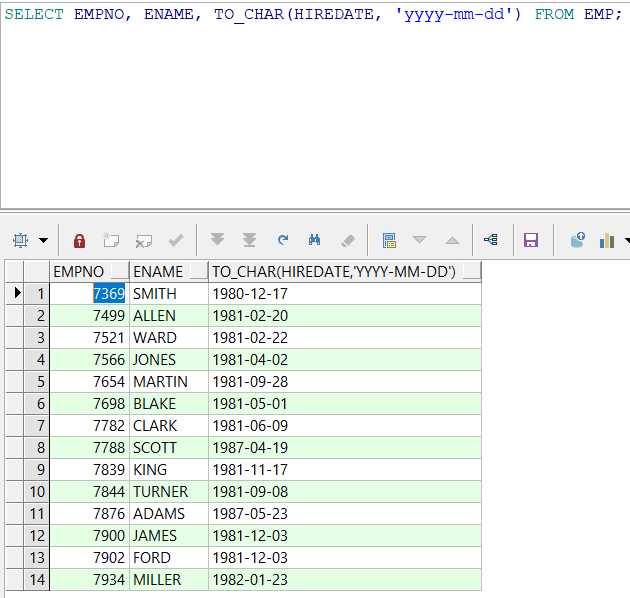The image size is (630, 598).
Task: Click the cell JONES
Action: [x=169, y=360]
